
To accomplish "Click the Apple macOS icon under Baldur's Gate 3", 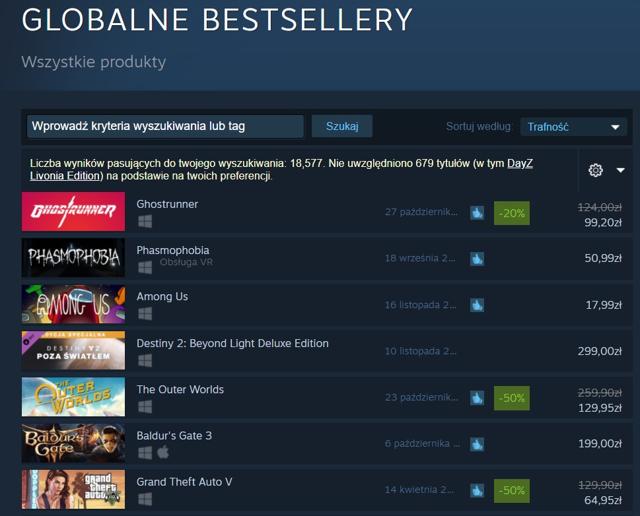I will click(163, 452).
